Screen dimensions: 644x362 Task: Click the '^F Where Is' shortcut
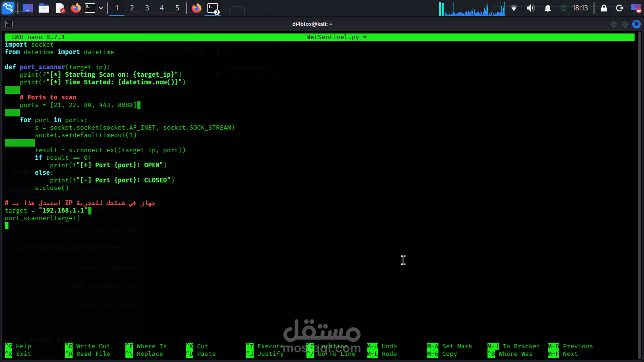coord(146,346)
